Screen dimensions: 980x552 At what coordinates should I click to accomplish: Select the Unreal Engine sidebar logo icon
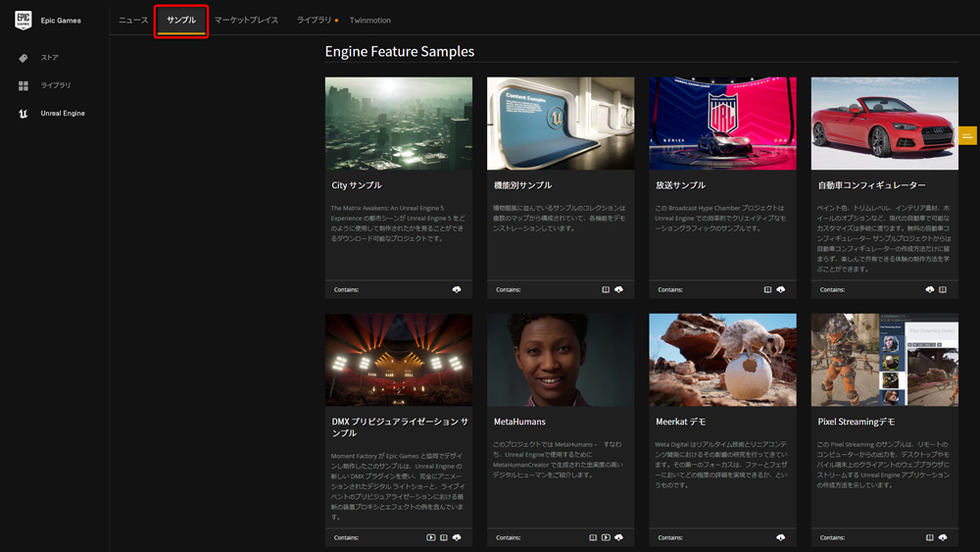[24, 113]
